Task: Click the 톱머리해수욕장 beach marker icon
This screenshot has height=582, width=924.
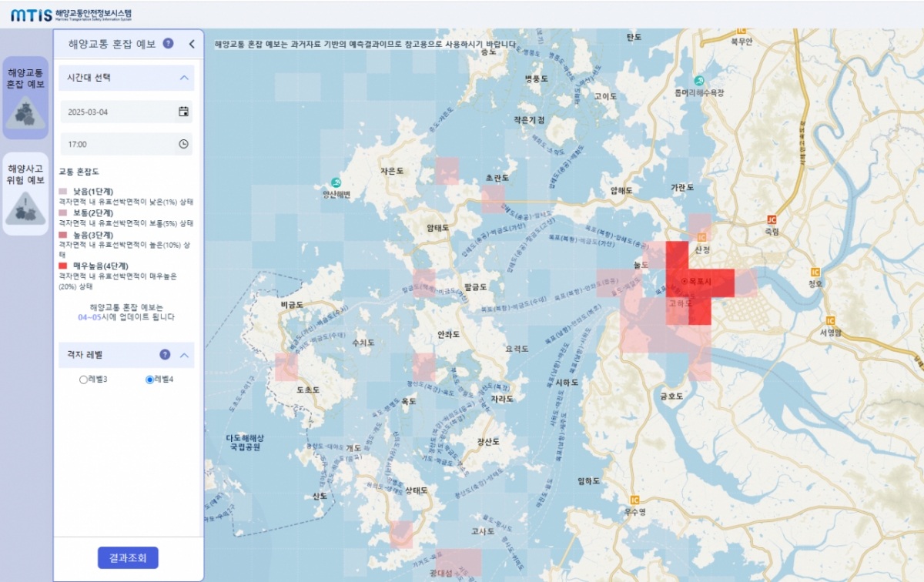Action: (x=698, y=81)
